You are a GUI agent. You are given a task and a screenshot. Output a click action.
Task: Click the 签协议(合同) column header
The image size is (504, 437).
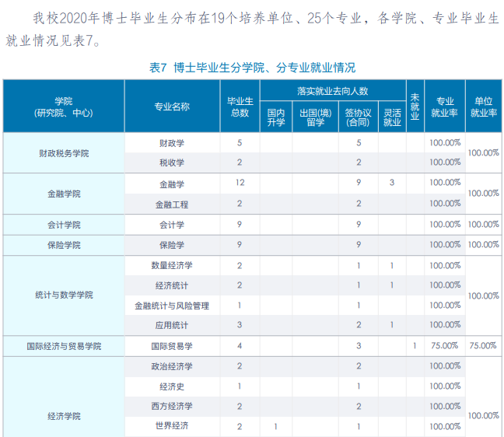(358, 117)
